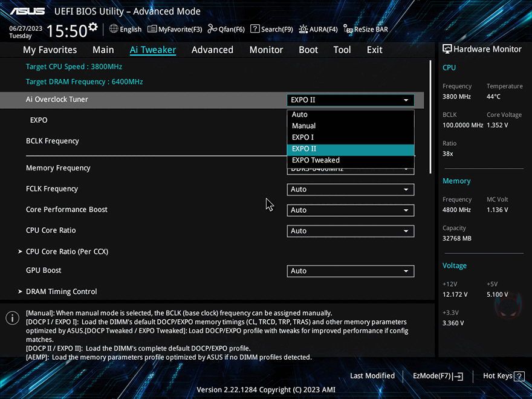This screenshot has width=532, height=399.
Task: Click Target DRAM Frequency : 6400MHz text
Action: [x=84, y=82]
